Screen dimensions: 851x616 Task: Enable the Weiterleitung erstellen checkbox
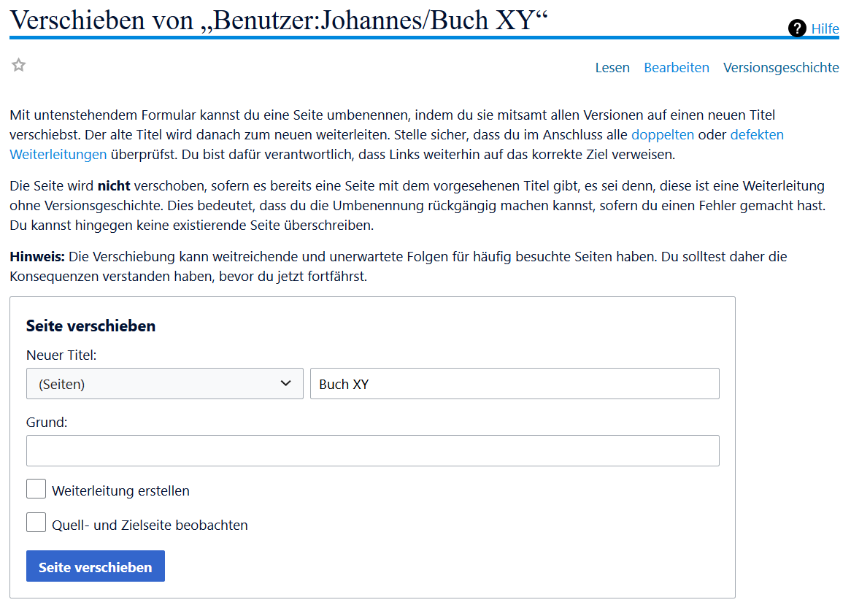coord(36,489)
